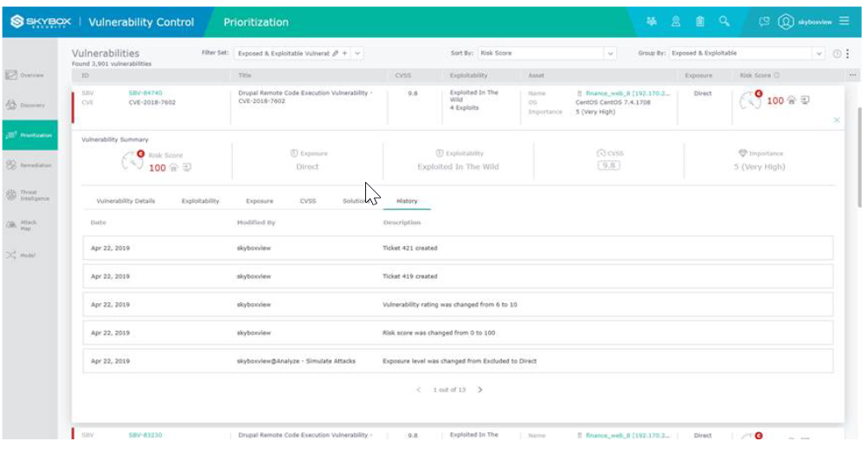Select Model in the left sidebar
The height and width of the screenshot is (460, 868).
pos(24,256)
